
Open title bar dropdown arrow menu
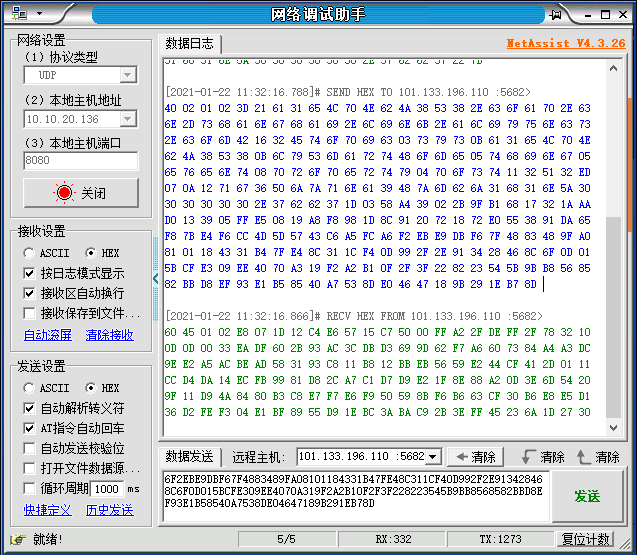(x=39, y=13)
